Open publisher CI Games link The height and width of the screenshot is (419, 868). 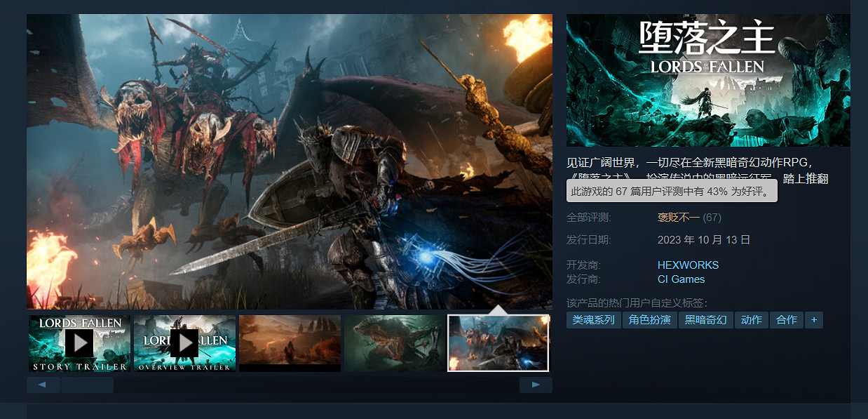point(681,279)
